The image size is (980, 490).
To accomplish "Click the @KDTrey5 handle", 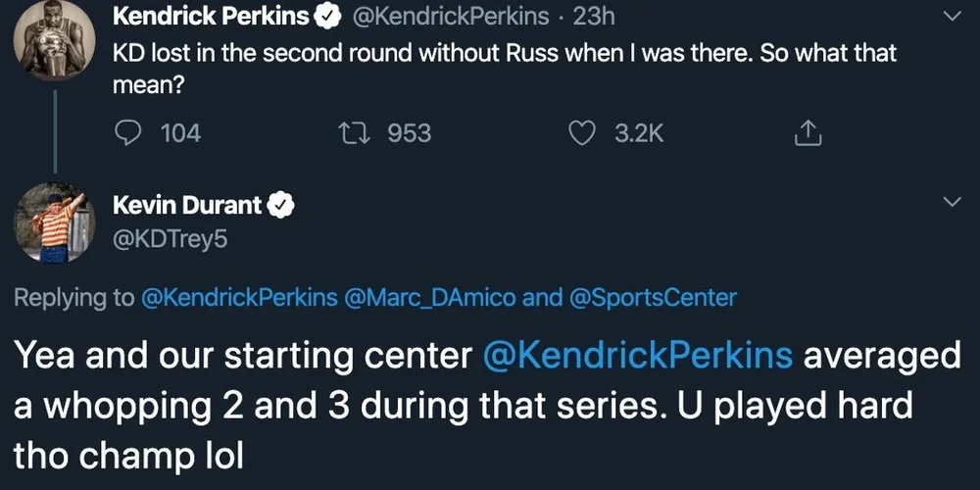I will click(171, 238).
